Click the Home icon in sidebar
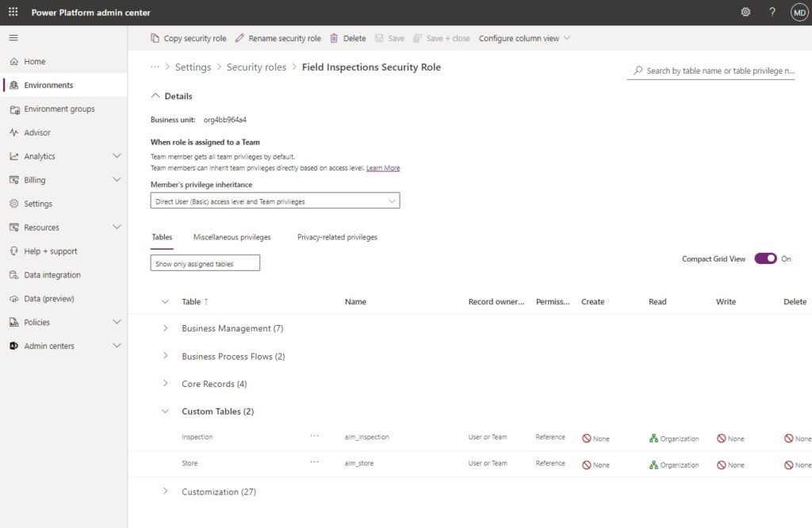The image size is (812, 528). click(x=14, y=62)
